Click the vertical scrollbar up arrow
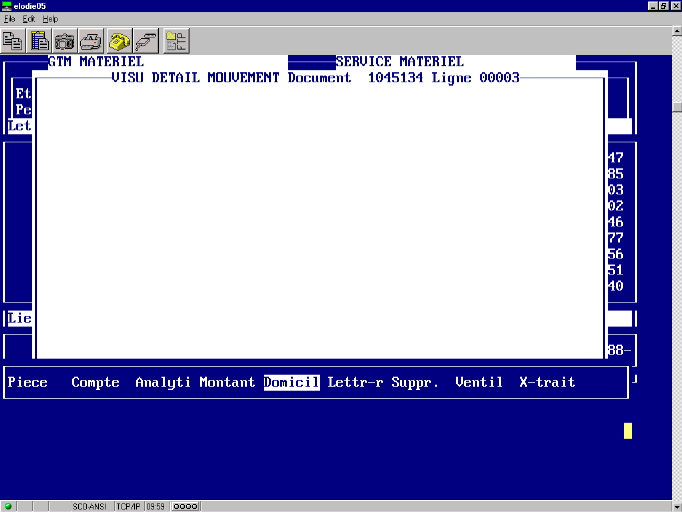 pyautogui.click(x=675, y=33)
